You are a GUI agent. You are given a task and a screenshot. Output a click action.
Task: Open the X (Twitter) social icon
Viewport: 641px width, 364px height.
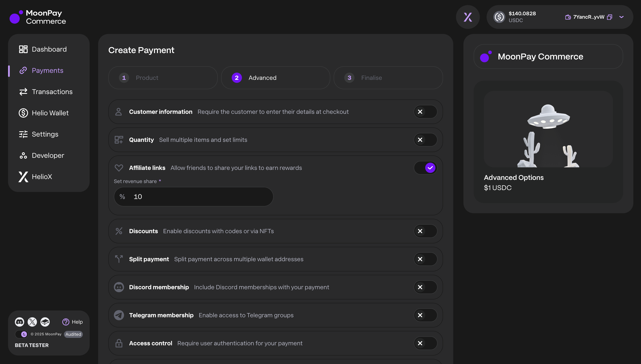click(x=32, y=322)
